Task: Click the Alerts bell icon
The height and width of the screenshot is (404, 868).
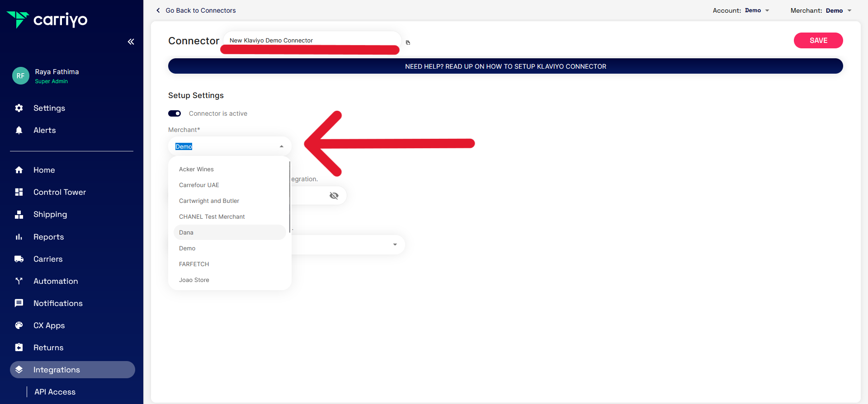Action: pos(19,130)
